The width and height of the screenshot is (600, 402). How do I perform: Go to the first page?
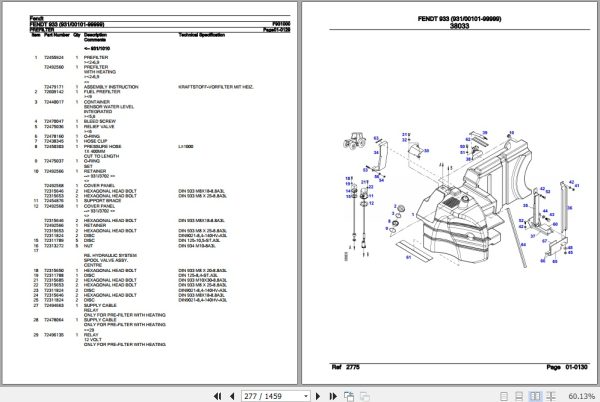tap(217, 396)
